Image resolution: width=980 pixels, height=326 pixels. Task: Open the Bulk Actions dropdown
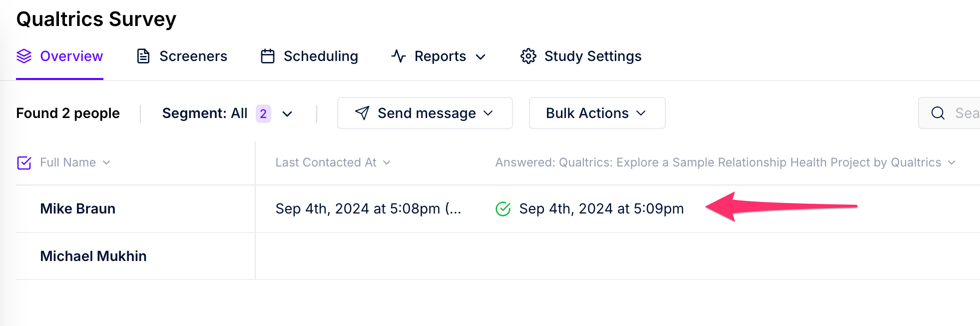597,113
